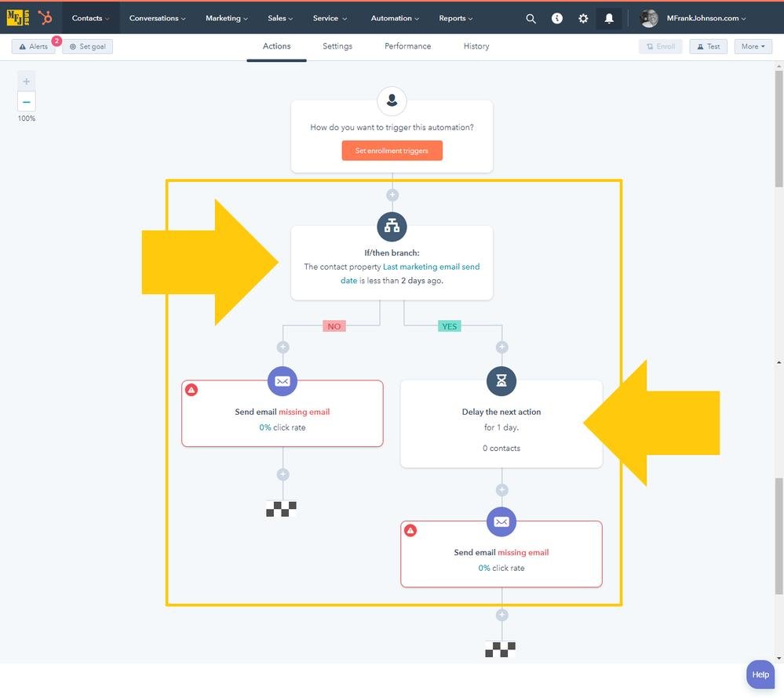This screenshot has width=784, height=698.
Task: Open the HubSpot settings gear icon
Action: click(583, 17)
